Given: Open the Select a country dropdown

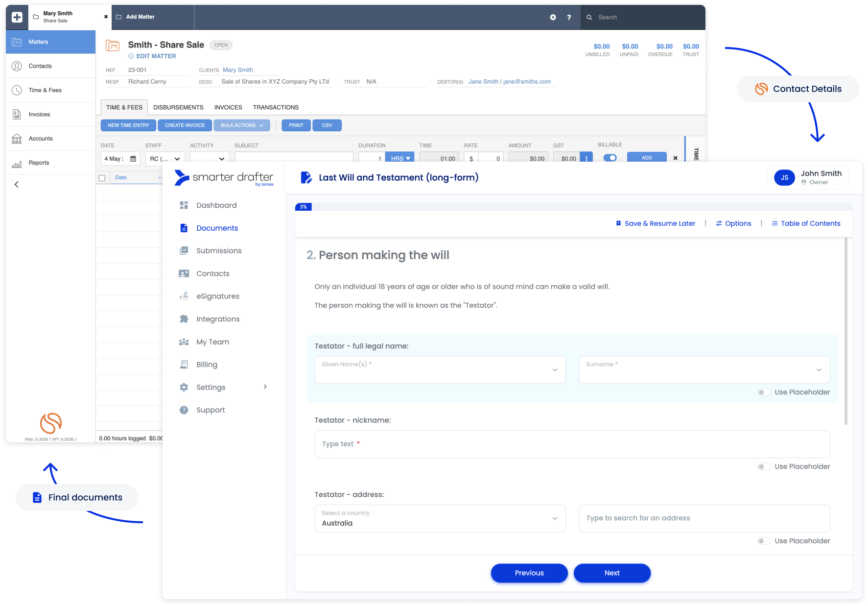Looking at the screenshot, I should click(440, 518).
